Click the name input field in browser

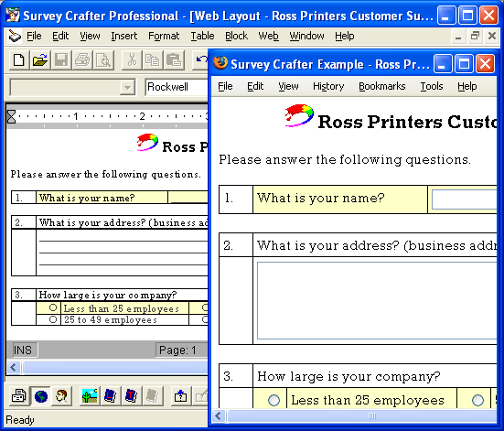[464, 199]
